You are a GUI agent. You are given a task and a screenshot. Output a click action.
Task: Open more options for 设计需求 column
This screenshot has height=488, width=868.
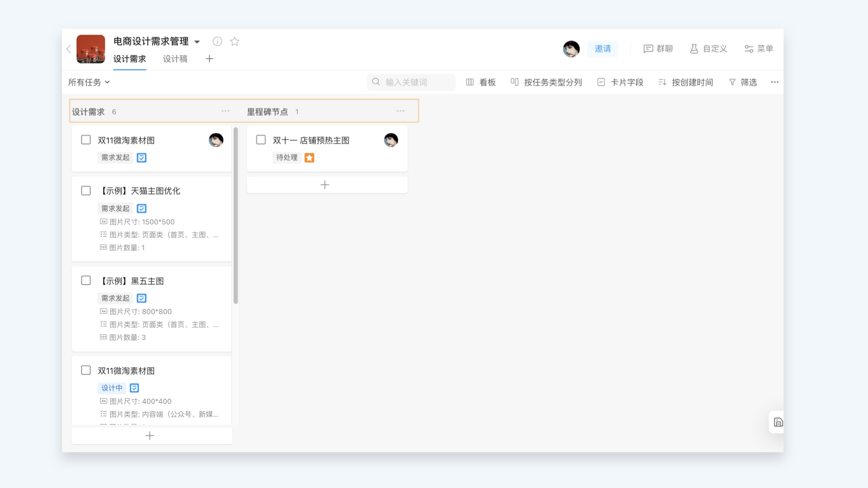(226, 111)
